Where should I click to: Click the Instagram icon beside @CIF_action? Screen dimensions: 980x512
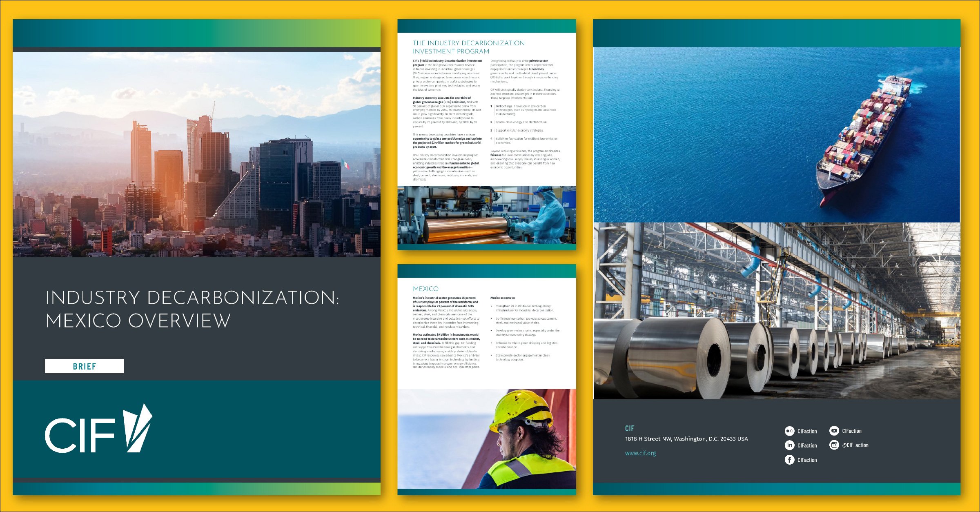[x=834, y=445]
